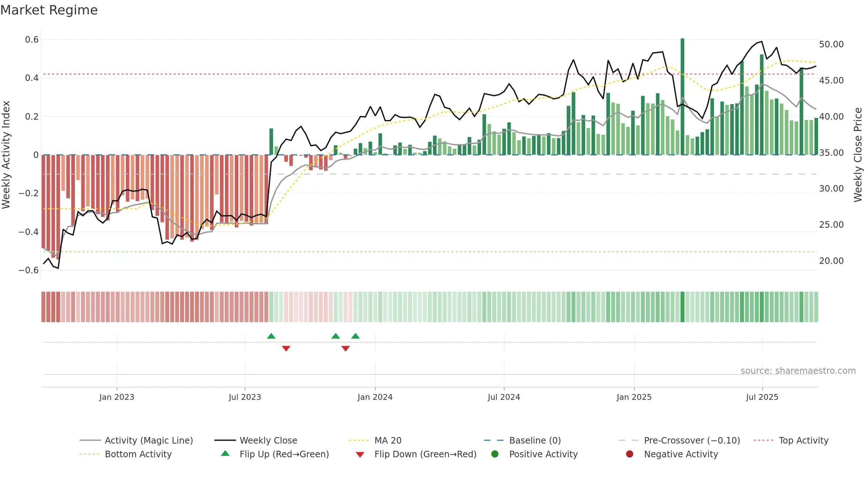Select first red flip-down marker after Jul 2023
This screenshot has width=868, height=488.
click(x=286, y=348)
